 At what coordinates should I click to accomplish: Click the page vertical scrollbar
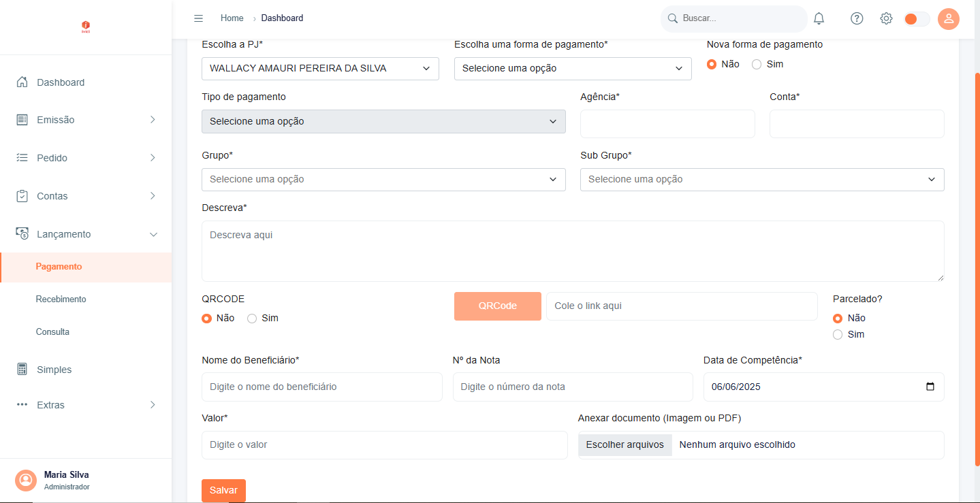977,272
